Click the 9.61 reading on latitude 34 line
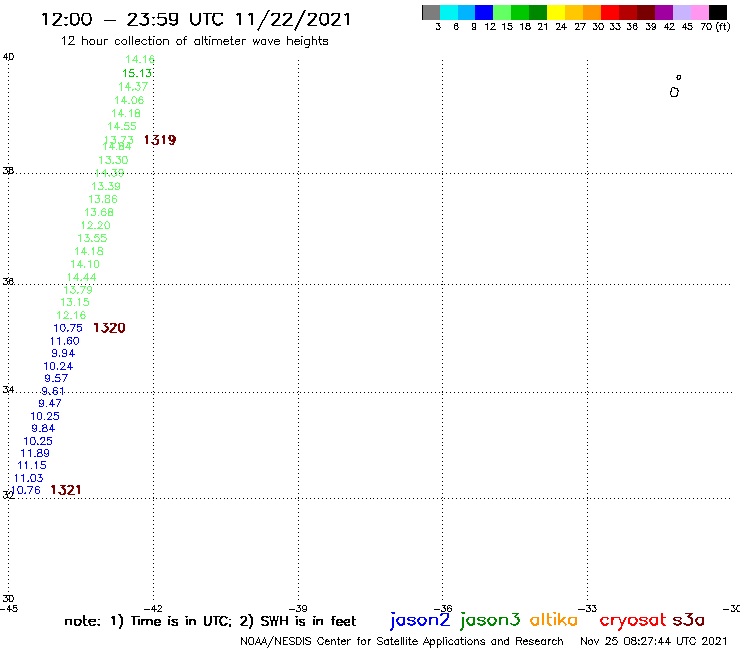Viewport: 740px width, 650px height. [53, 391]
